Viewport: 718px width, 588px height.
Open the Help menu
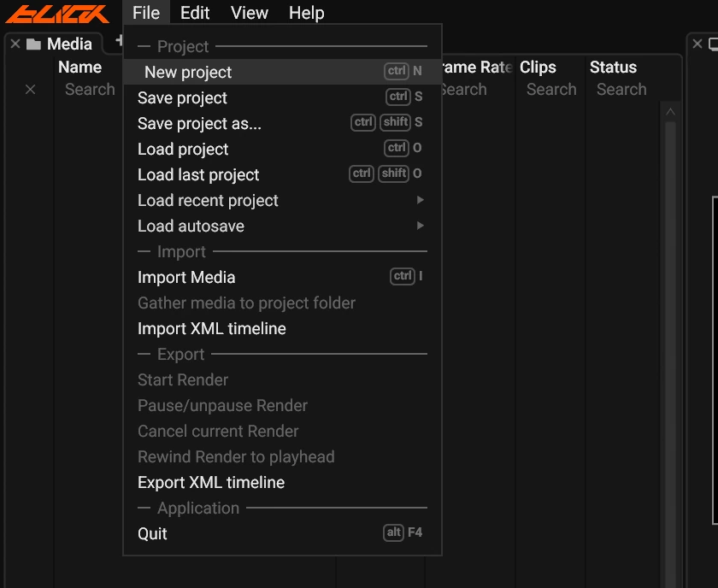point(306,12)
